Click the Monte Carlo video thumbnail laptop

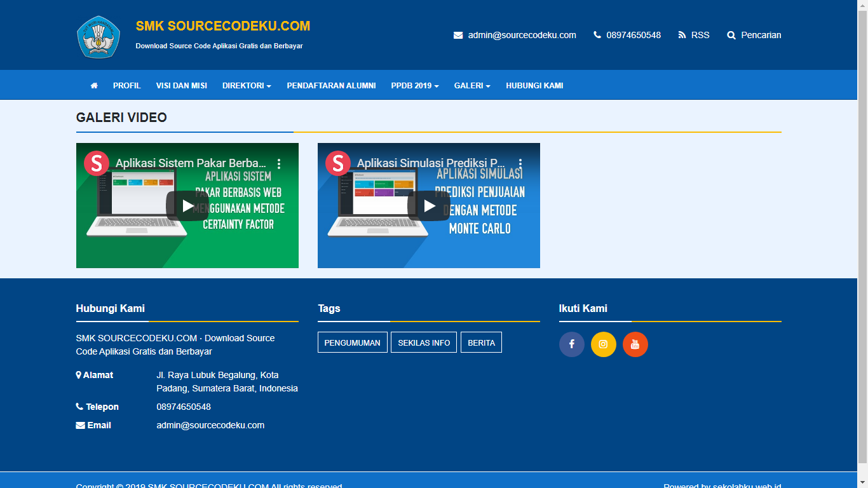pos(379,202)
